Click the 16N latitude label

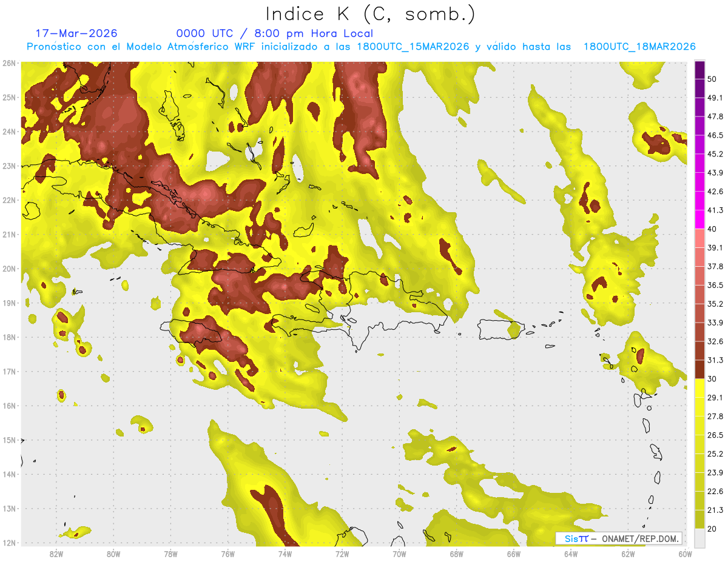tap(9, 406)
